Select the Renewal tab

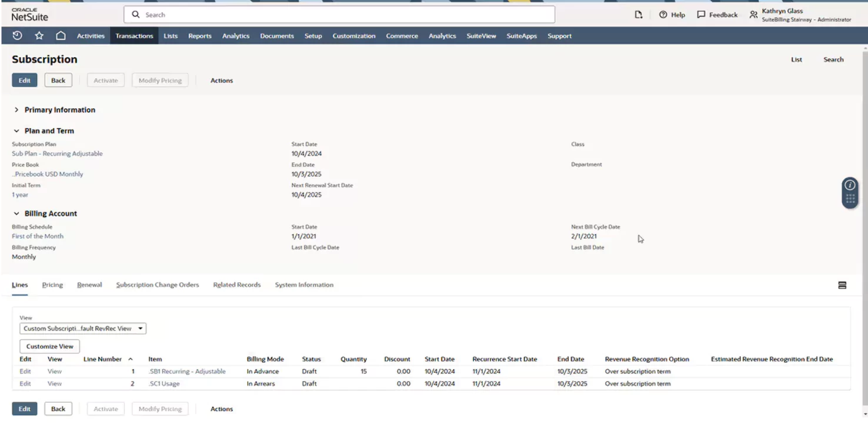89,285
